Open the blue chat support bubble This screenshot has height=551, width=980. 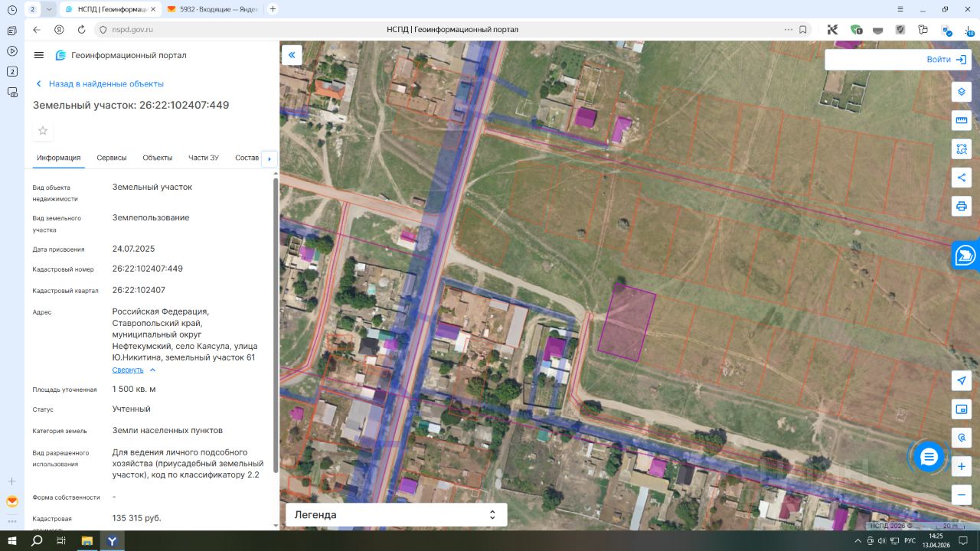click(x=929, y=457)
